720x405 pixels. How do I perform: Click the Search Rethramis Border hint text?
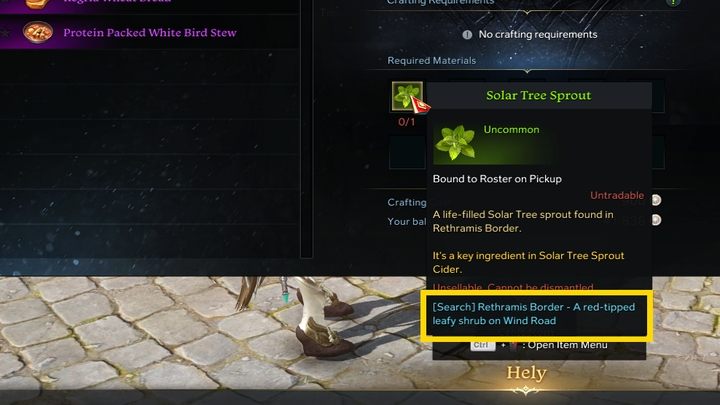click(534, 314)
